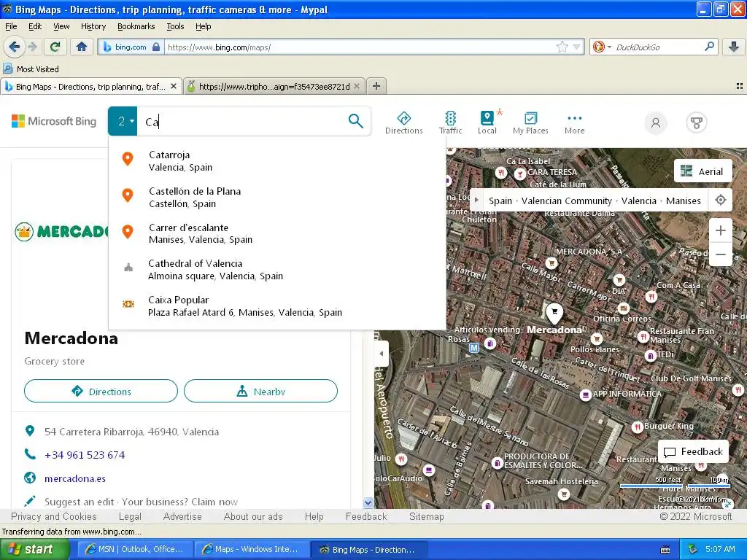The image size is (747, 560).
Task: Select the Catarroja Valencia suggestion
Action: pos(277,161)
